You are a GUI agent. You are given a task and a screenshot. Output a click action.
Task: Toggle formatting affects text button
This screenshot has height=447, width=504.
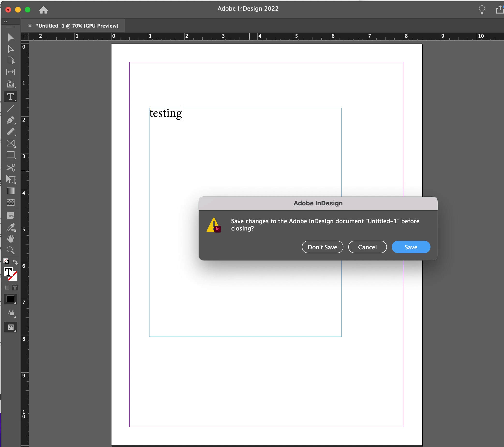tap(15, 288)
